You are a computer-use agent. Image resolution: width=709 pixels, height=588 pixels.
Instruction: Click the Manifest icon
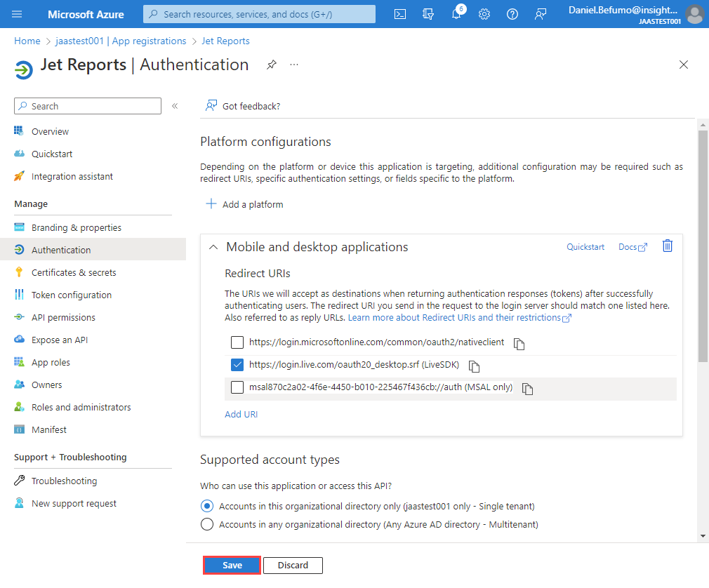tap(19, 429)
